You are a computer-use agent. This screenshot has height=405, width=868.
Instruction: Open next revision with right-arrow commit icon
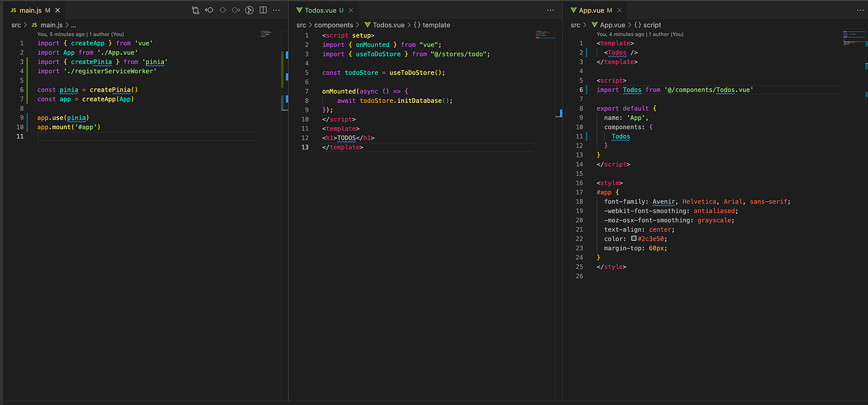[236, 11]
